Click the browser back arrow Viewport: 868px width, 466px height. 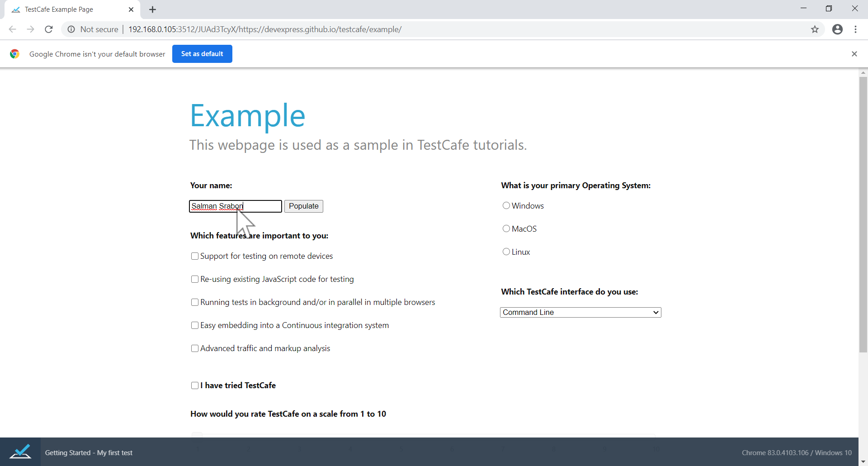(x=13, y=29)
